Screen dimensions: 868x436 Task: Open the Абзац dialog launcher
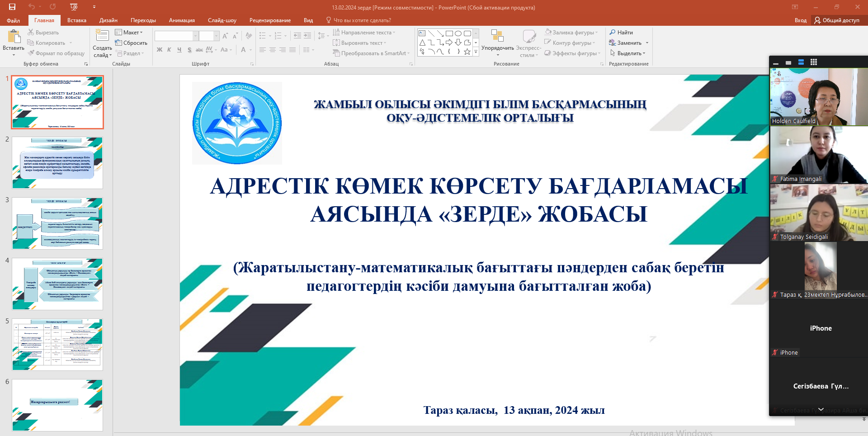pos(411,64)
